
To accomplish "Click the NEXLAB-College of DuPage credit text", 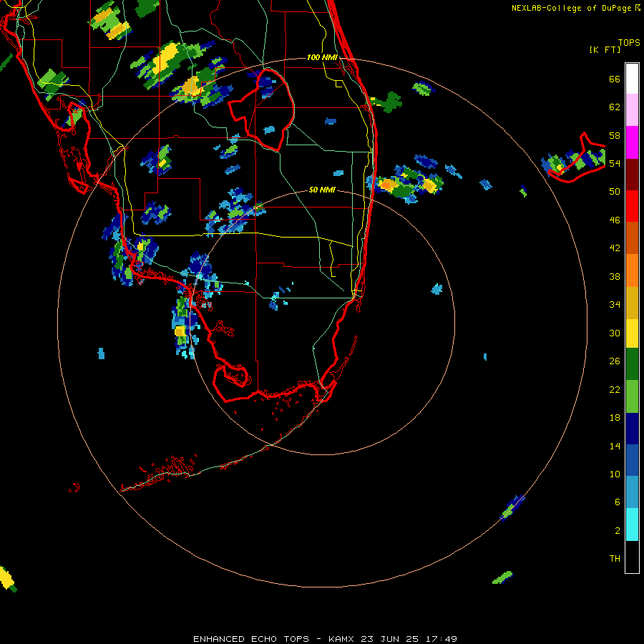I will coord(575,8).
